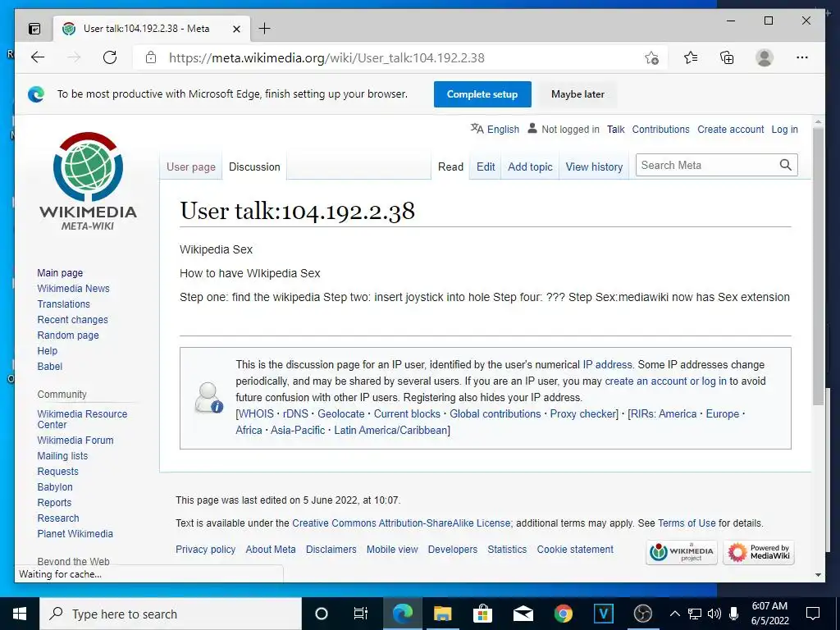Viewport: 840px width, 630px height.
Task: Select the Read tab
Action: tap(450, 167)
